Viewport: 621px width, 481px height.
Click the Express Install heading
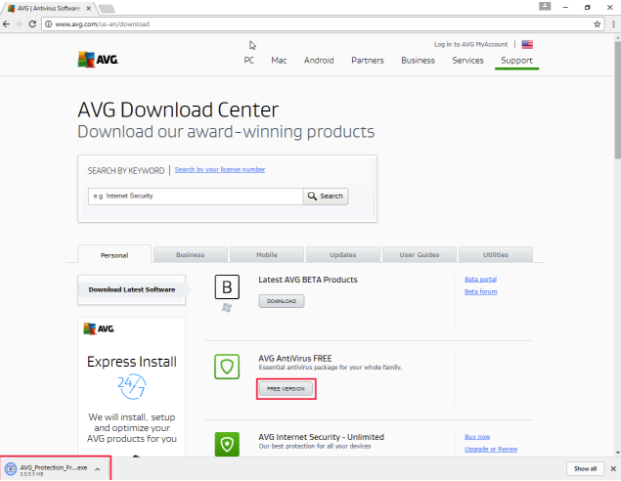pyautogui.click(x=132, y=362)
